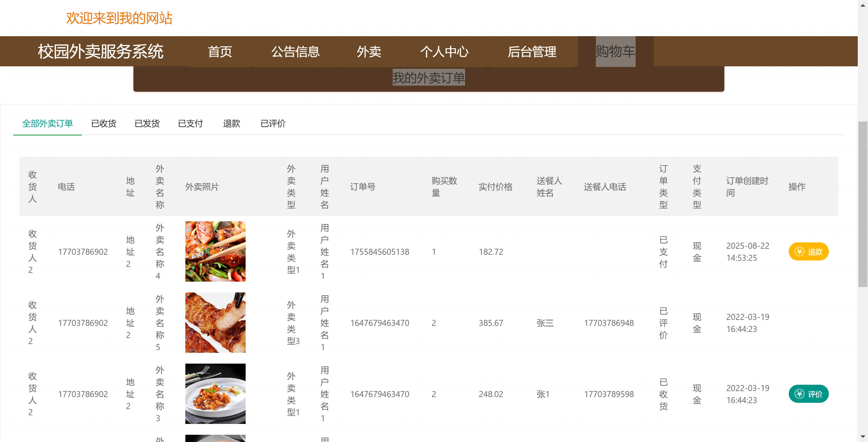Click the paid price 182.72
The image size is (868, 442).
coord(491,252)
